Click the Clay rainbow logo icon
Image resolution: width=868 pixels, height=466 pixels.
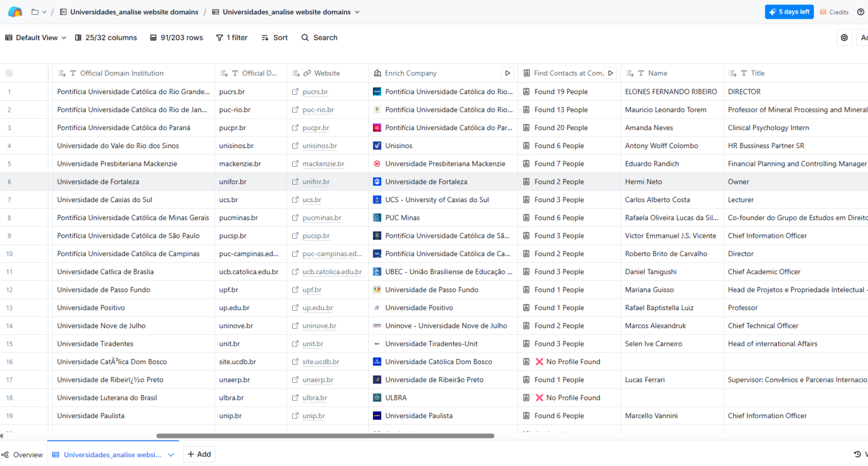point(15,12)
